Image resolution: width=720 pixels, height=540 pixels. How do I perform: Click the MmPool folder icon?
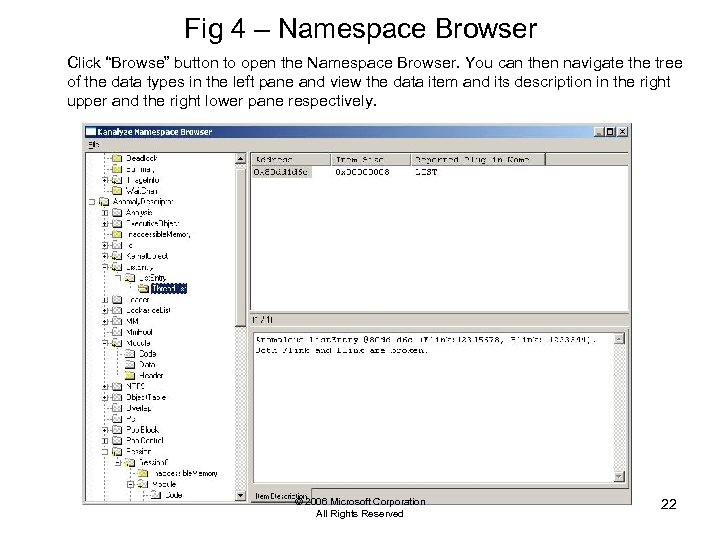tap(117, 332)
